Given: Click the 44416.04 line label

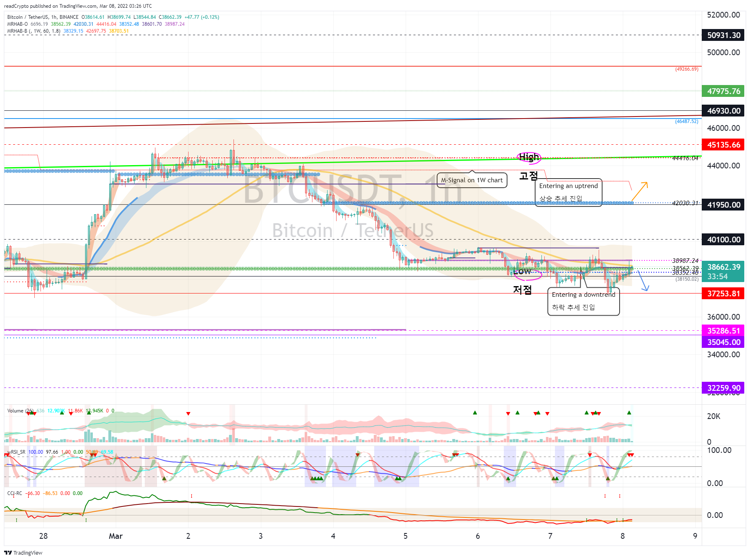Looking at the screenshot, I should [x=685, y=158].
